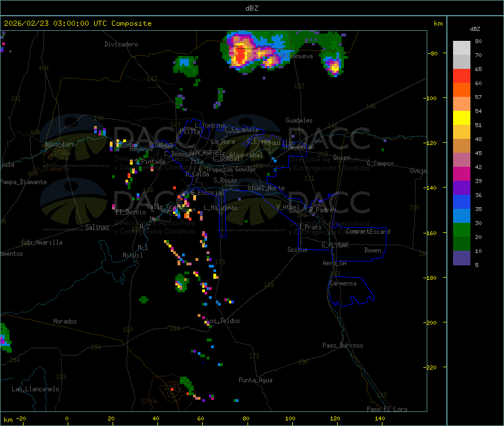
Task: Click the Algarrobal map label
Action: tap(246, 155)
